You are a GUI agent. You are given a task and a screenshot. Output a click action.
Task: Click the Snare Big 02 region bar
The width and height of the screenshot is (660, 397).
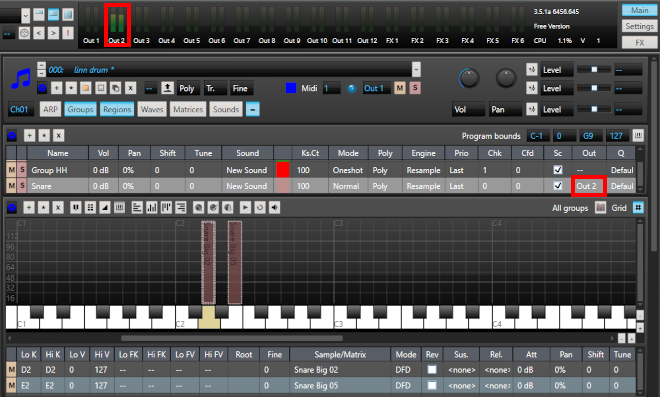(208, 262)
